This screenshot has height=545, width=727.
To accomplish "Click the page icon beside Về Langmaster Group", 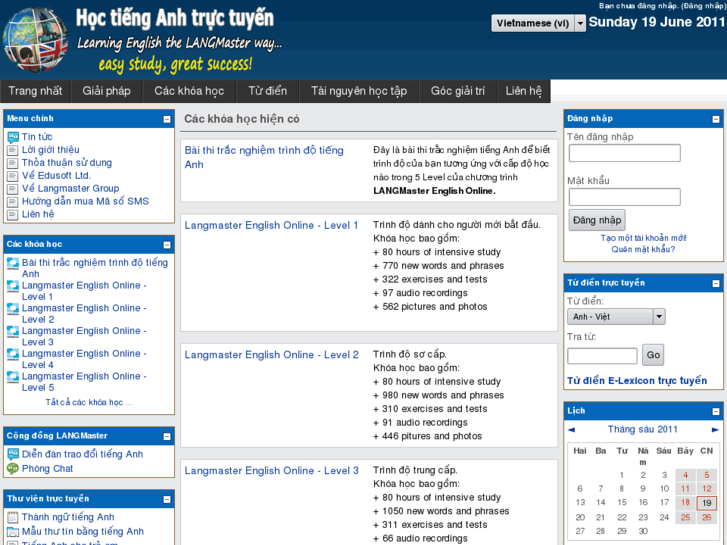I will pos(13,189).
